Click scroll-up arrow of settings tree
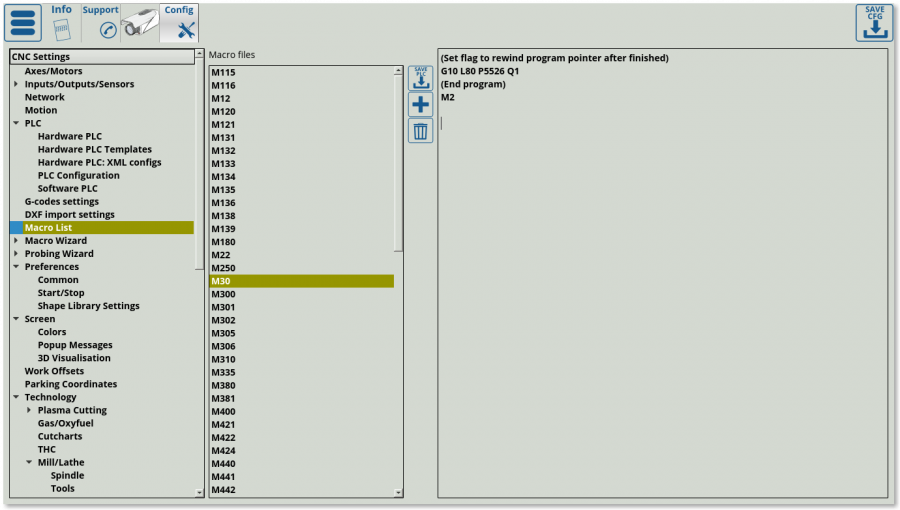The height and width of the screenshot is (510, 900). (x=199, y=54)
